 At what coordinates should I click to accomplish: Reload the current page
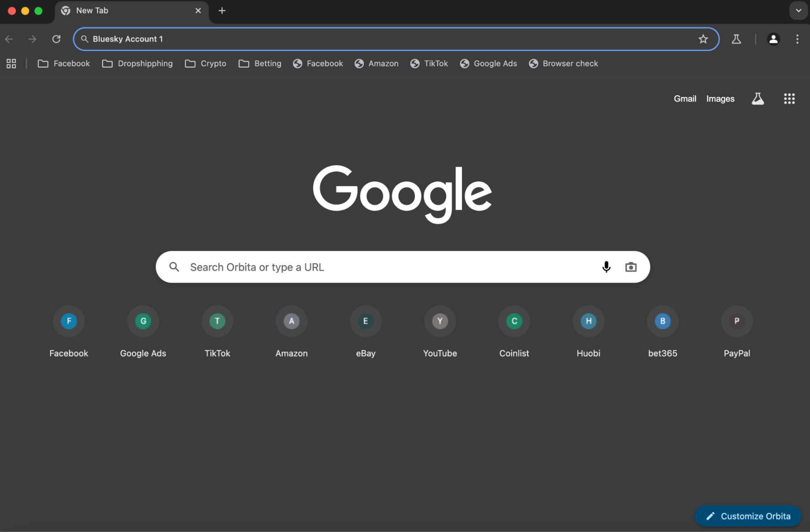(x=56, y=39)
